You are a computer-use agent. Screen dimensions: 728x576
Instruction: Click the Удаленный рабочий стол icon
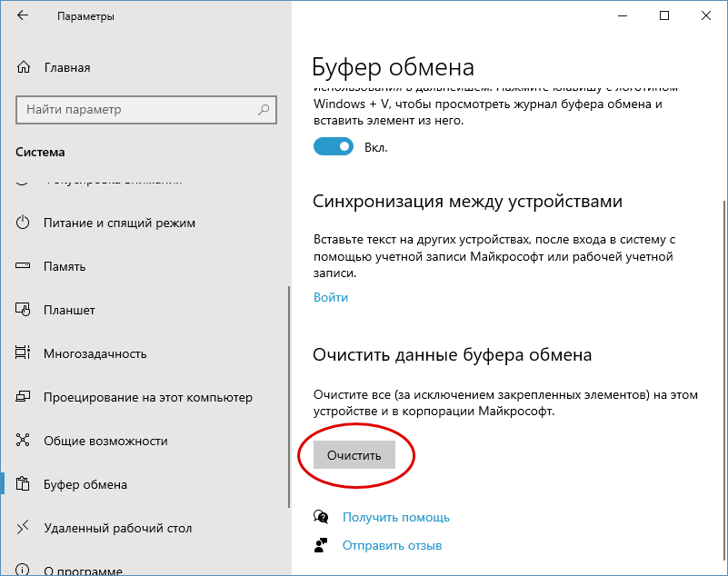(x=23, y=527)
